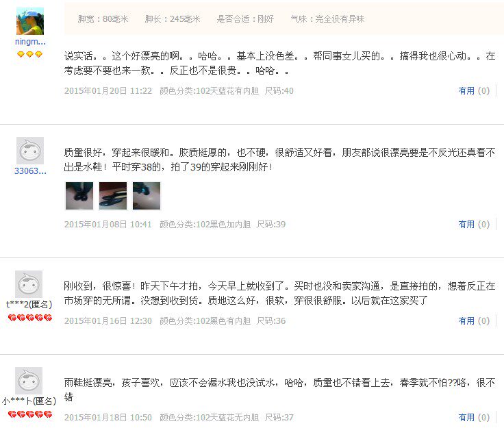This screenshot has height=428, width=504.
Task: Click the t***2(匿名) username text
Action: click(x=29, y=304)
